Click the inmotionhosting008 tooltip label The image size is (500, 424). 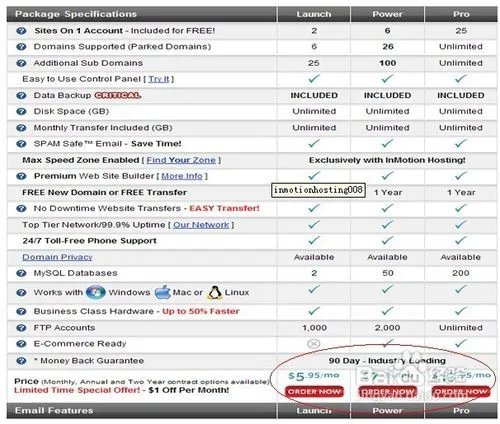(318, 190)
